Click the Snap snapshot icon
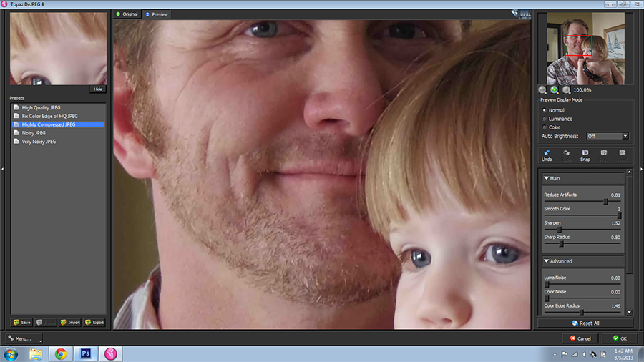644x362 pixels. (x=585, y=152)
